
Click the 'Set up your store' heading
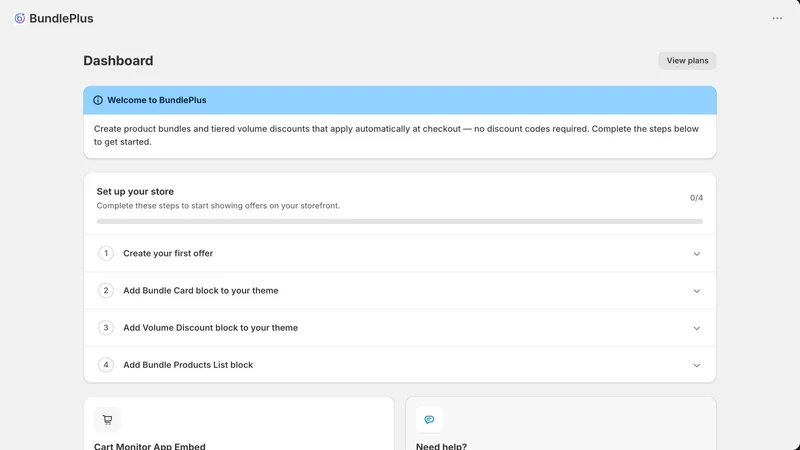point(135,191)
